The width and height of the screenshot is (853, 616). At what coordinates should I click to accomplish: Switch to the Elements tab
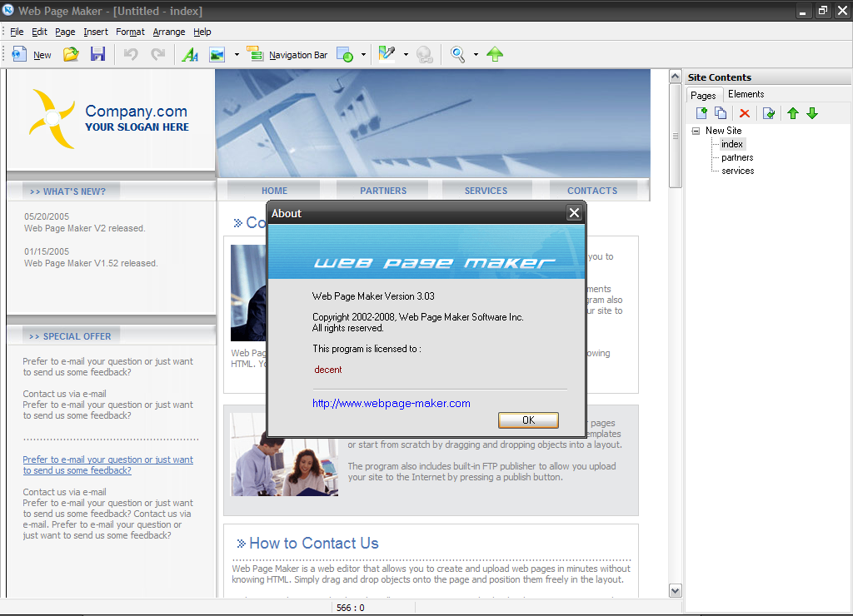click(746, 94)
